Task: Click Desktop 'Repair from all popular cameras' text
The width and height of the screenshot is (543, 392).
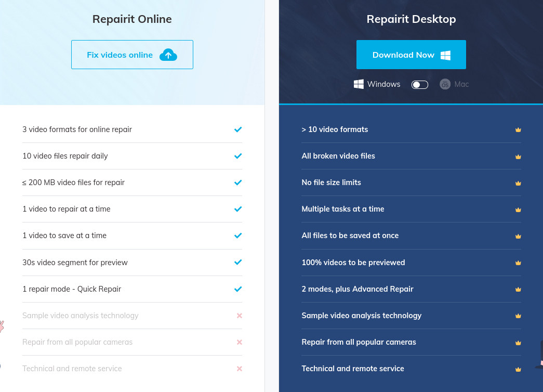Action: coord(359,342)
